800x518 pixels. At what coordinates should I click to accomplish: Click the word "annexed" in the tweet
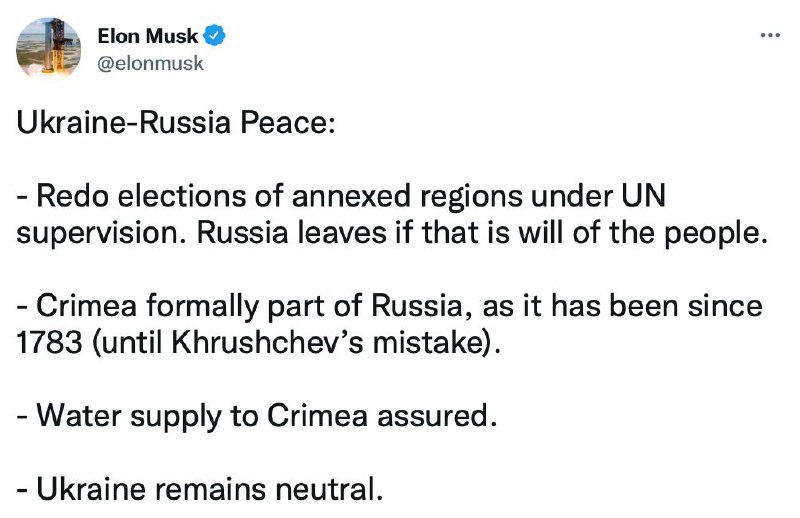(351, 196)
